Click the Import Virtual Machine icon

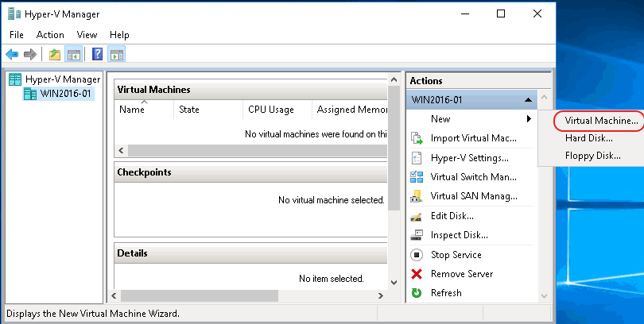pyautogui.click(x=417, y=138)
